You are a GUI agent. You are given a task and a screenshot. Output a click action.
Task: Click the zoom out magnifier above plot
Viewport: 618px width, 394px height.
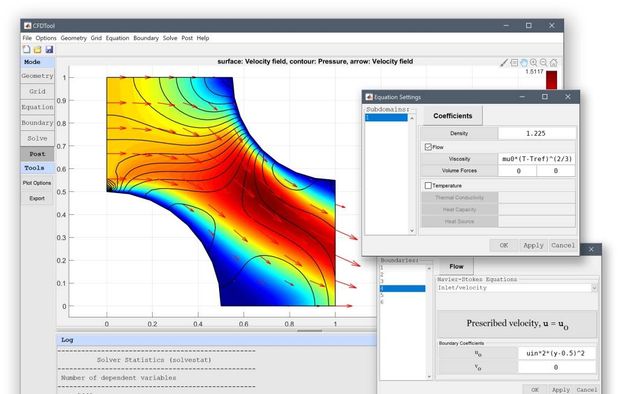pos(544,63)
